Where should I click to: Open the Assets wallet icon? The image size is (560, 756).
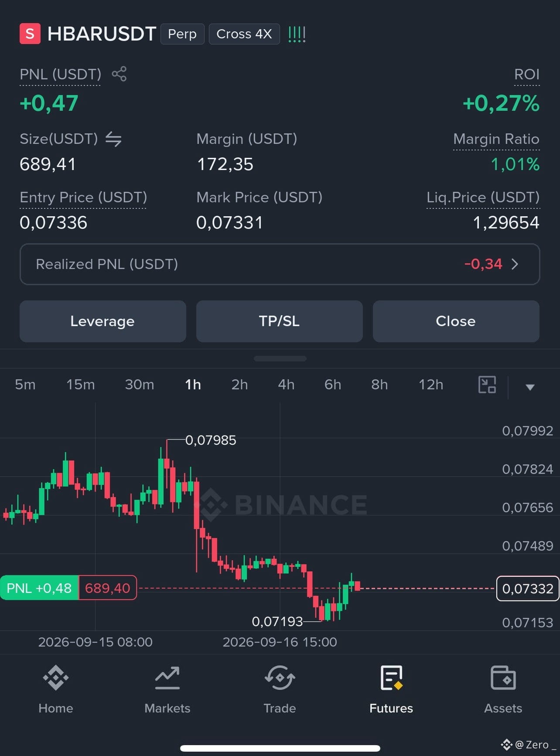503,678
